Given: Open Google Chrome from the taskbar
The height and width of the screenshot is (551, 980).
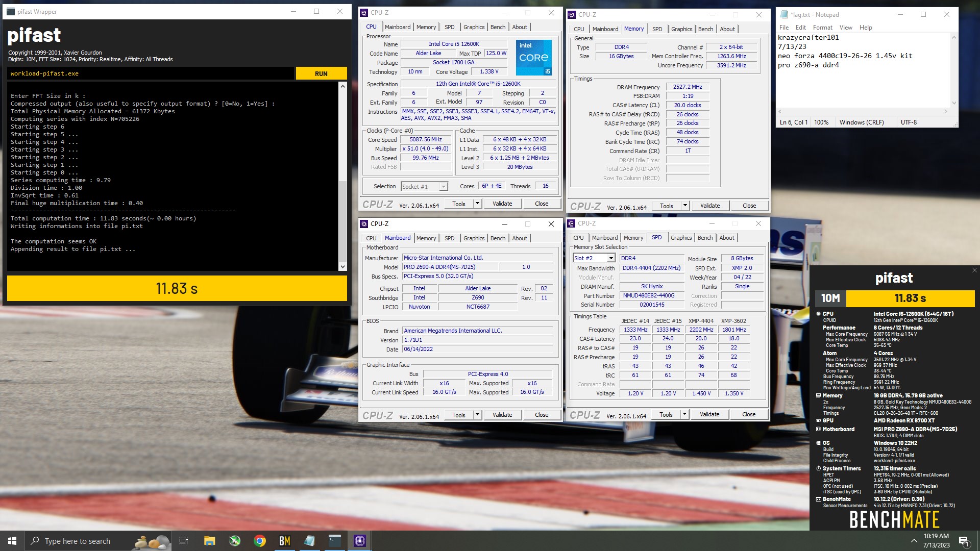Looking at the screenshot, I should [260, 541].
